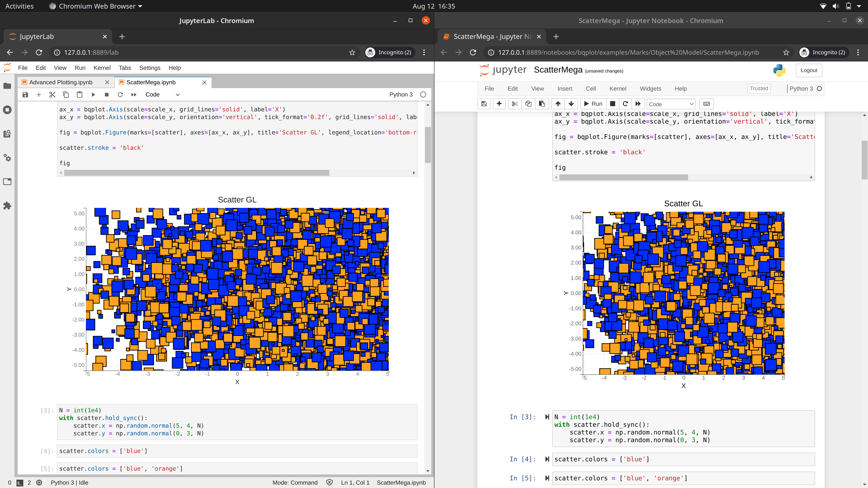Reload page in the JupyterLab Chromium window
This screenshot has width=868, height=488.
pos(39,52)
